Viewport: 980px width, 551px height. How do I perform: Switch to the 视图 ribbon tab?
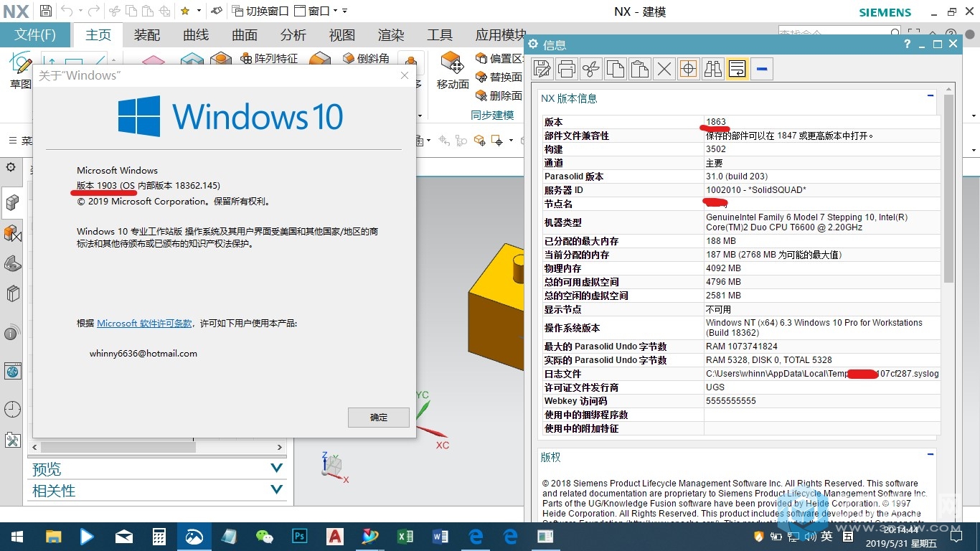point(342,34)
